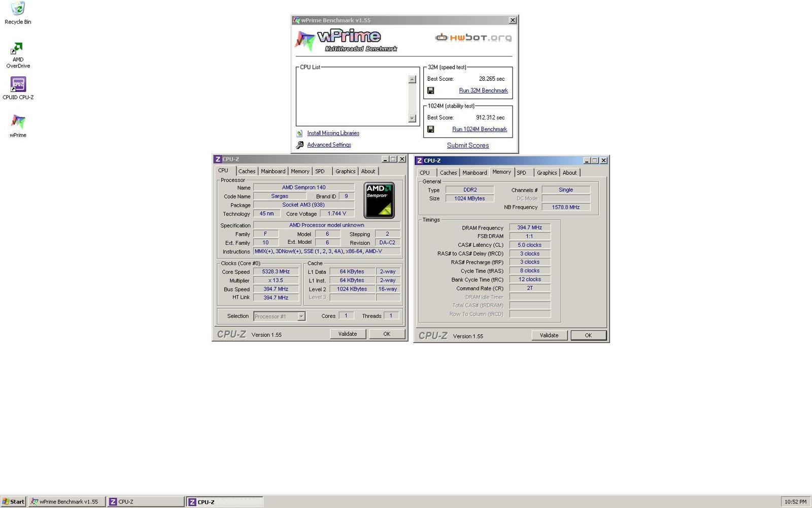This screenshot has width=812, height=508.
Task: Click the 1024M best score 912.312 sec
Action: coord(490,117)
